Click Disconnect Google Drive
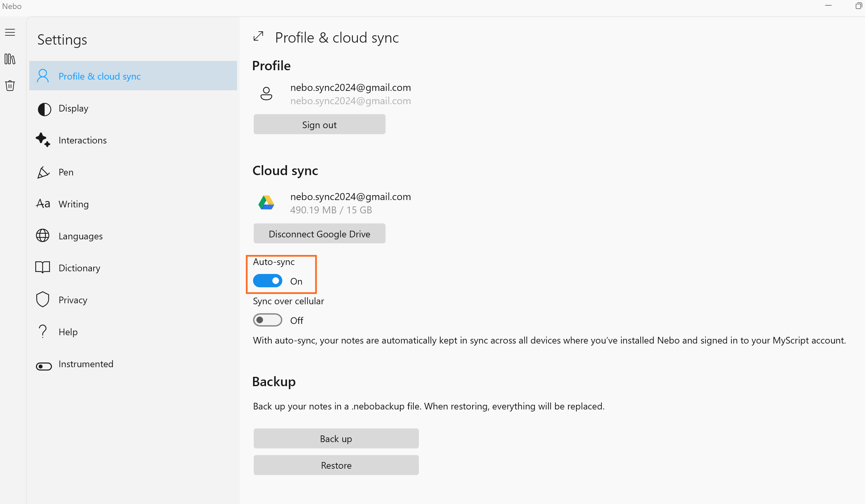Viewport: 865px width, 504px height. coord(319,234)
